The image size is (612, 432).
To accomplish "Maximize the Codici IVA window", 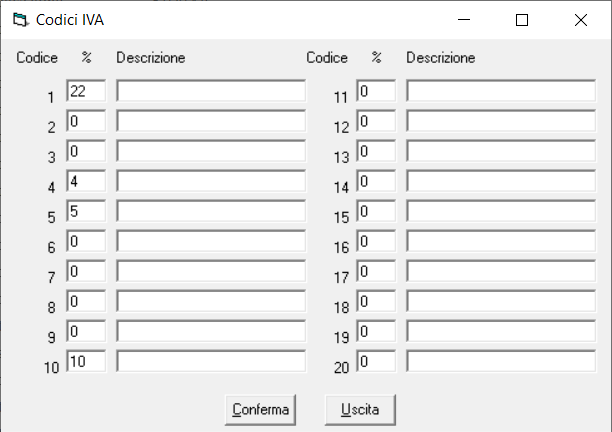I will pyautogui.click(x=522, y=20).
